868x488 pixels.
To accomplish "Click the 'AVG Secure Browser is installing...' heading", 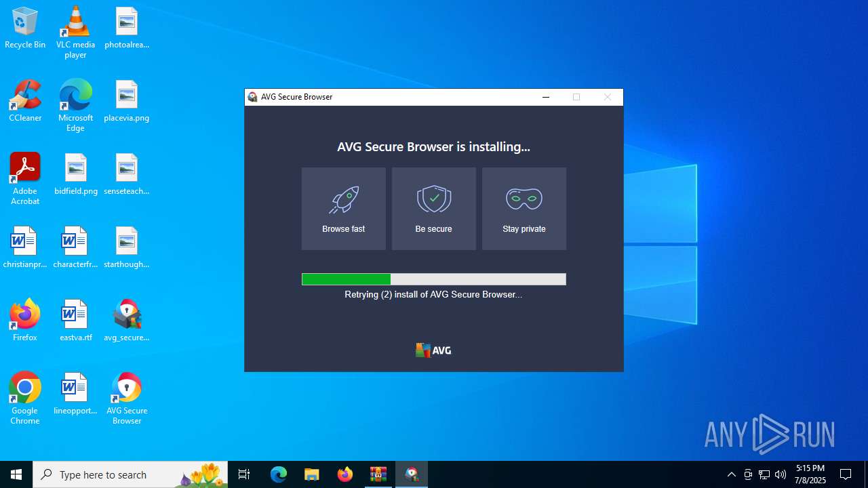I will point(434,146).
